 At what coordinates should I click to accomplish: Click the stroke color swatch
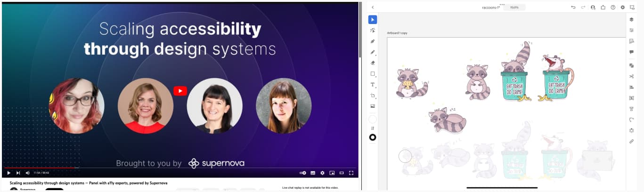[x=373, y=137]
